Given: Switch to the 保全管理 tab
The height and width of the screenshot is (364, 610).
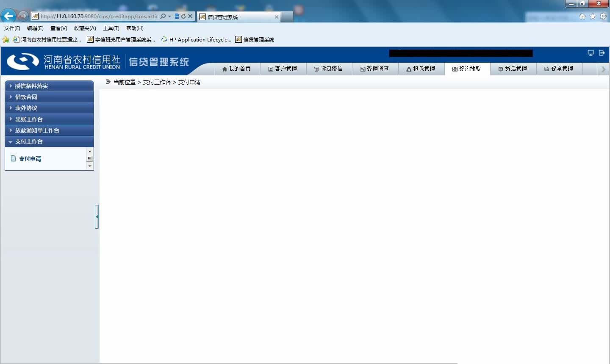Looking at the screenshot, I should click(x=559, y=69).
